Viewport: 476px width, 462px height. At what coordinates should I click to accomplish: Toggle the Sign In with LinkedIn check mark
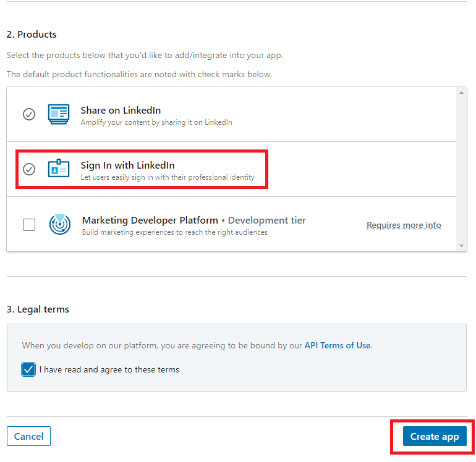[29, 169]
